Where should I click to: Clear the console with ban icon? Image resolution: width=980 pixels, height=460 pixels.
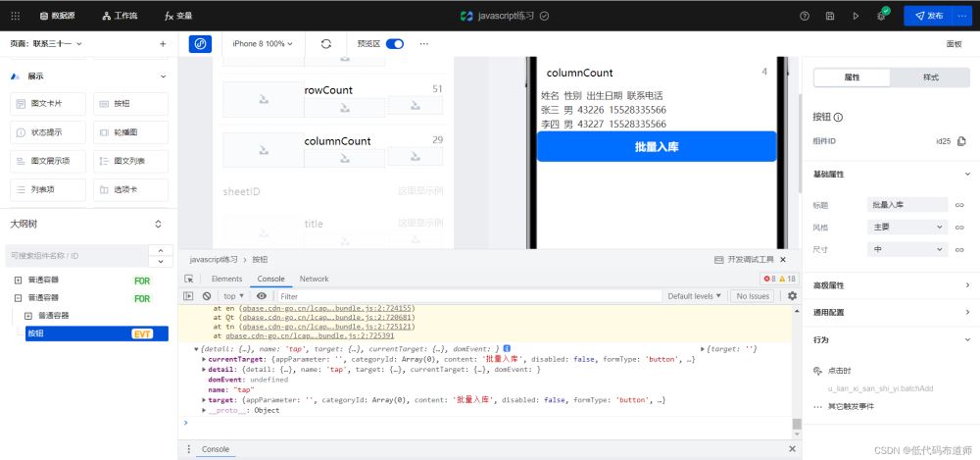click(207, 296)
